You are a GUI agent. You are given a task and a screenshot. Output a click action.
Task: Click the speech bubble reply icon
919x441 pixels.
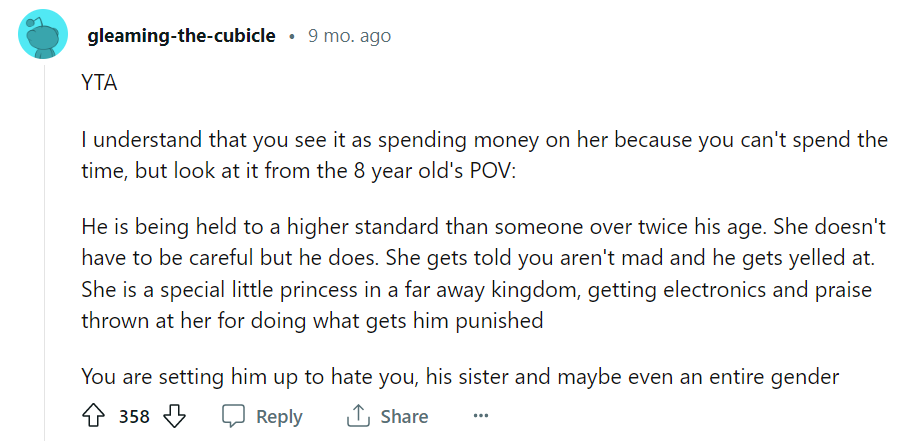point(233,417)
